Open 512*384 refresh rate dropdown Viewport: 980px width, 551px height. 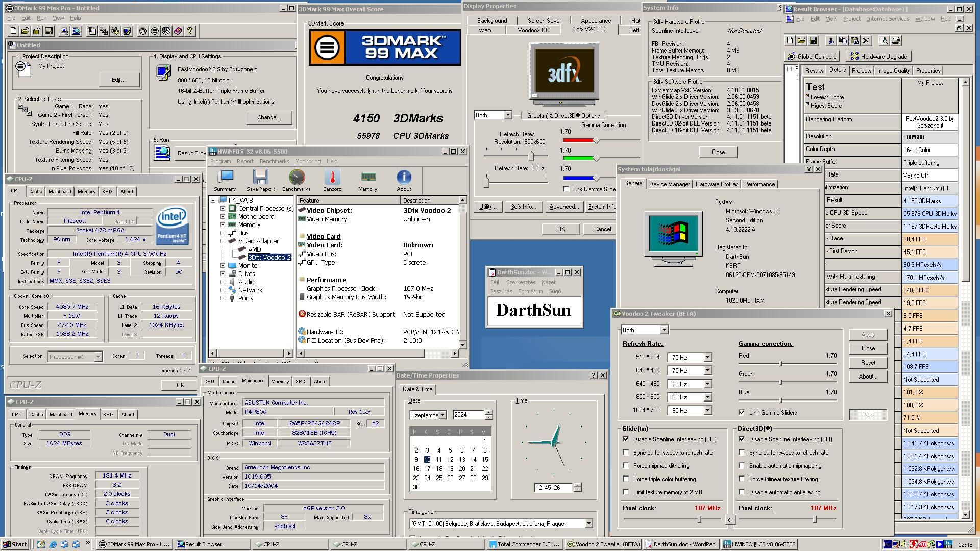pyautogui.click(x=707, y=358)
